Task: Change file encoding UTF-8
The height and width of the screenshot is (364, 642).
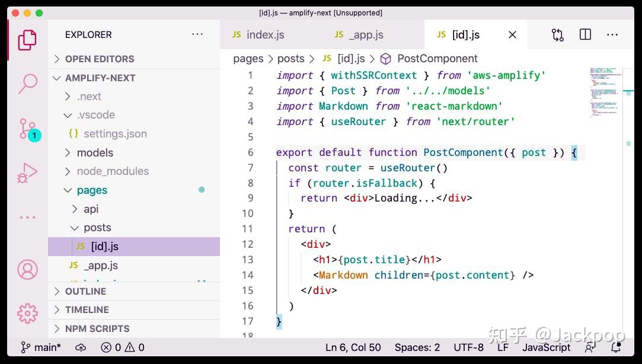Action: [468, 347]
